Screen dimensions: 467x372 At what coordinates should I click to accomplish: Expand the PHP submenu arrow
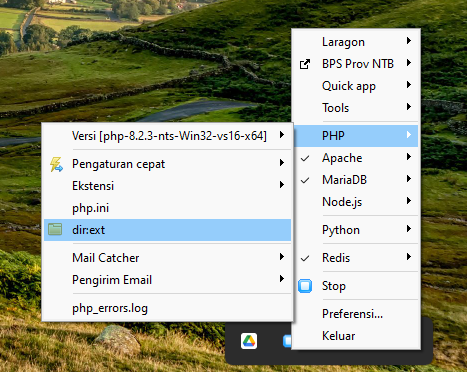[409, 135]
